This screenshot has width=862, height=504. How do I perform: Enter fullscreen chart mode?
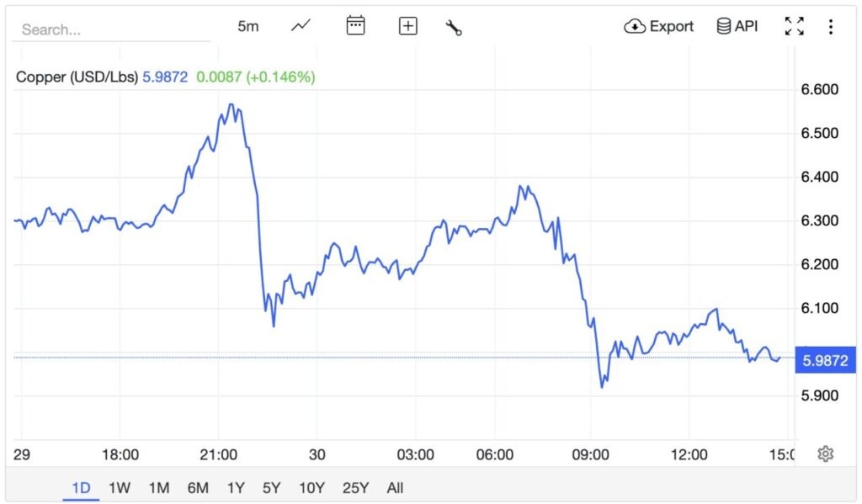(x=794, y=26)
